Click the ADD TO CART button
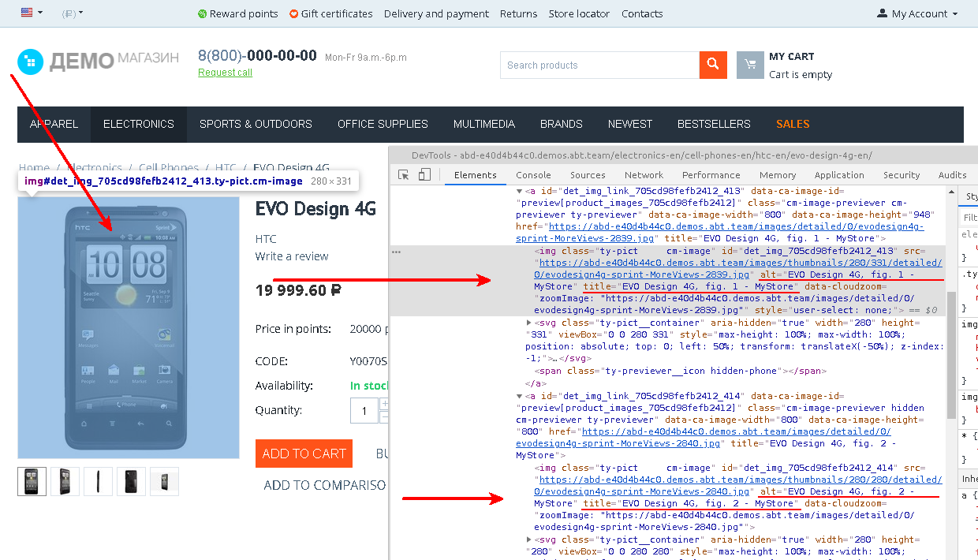The height and width of the screenshot is (560, 978). [x=304, y=454]
